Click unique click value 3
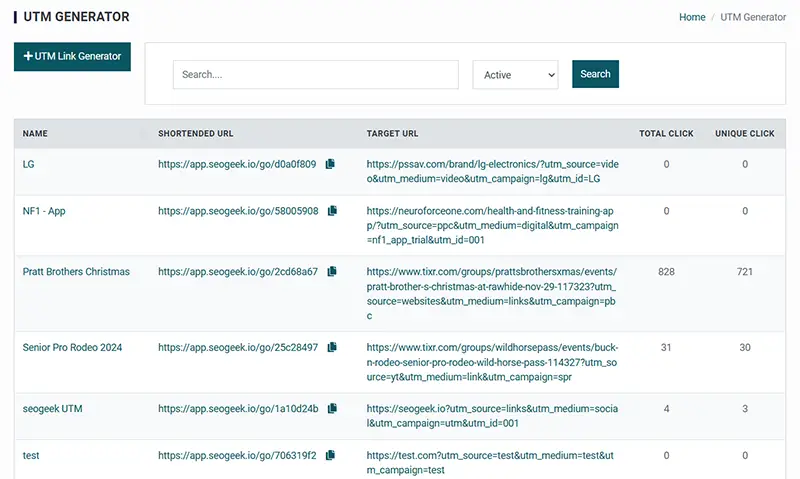 tap(745, 409)
